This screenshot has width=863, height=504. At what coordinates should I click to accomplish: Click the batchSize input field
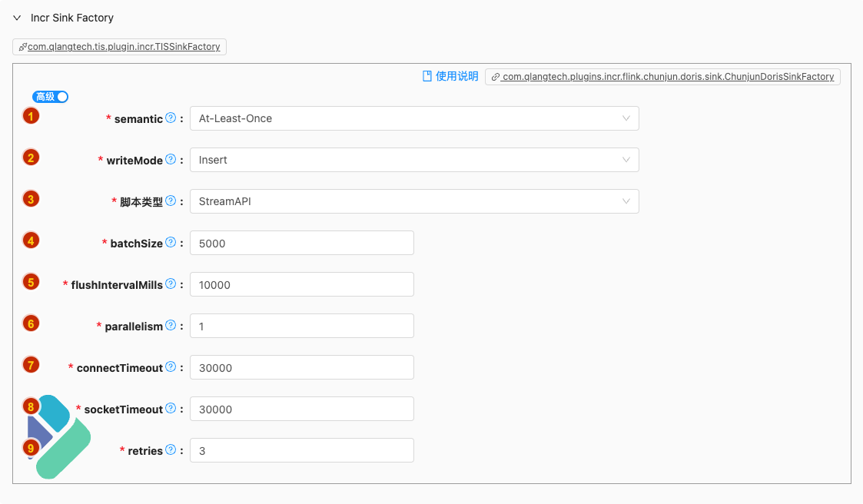302,243
